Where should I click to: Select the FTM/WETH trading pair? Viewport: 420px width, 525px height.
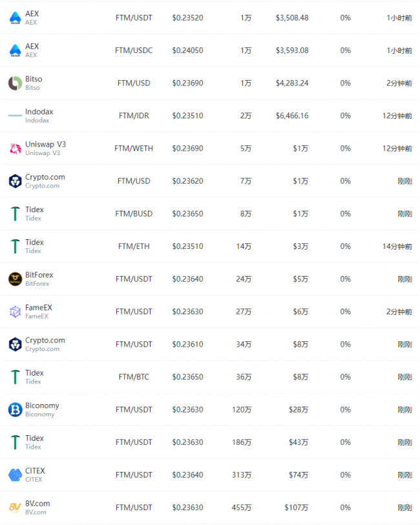pyautogui.click(x=134, y=148)
